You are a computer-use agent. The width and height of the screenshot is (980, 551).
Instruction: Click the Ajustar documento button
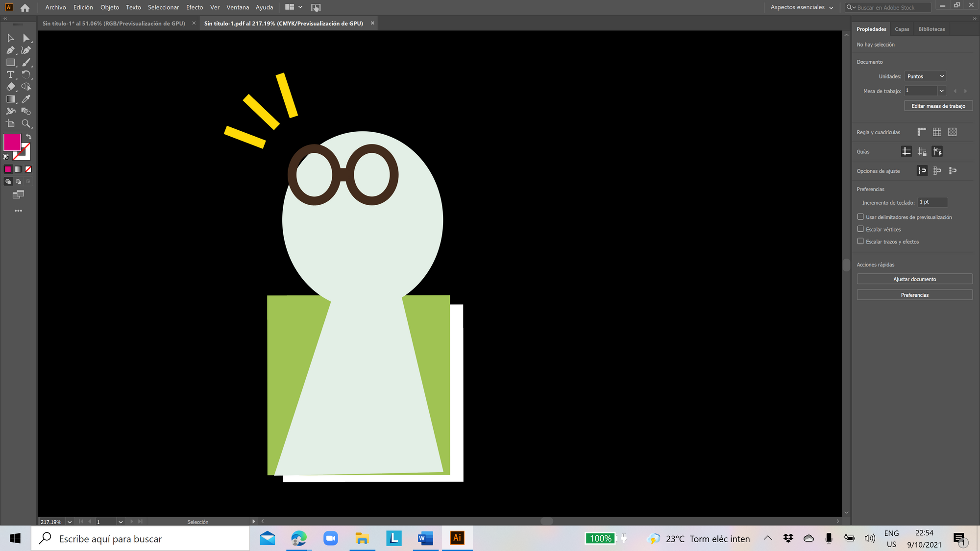point(914,279)
